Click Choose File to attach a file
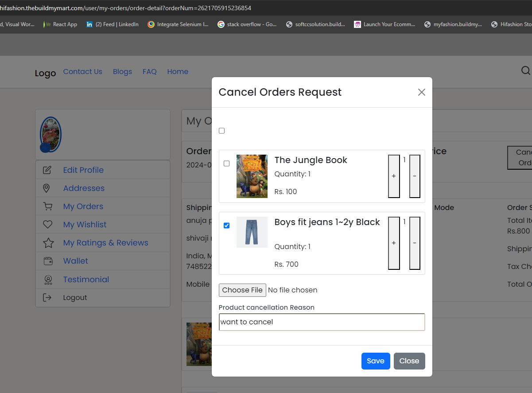Viewport: 532px width, 393px height. [x=242, y=290]
